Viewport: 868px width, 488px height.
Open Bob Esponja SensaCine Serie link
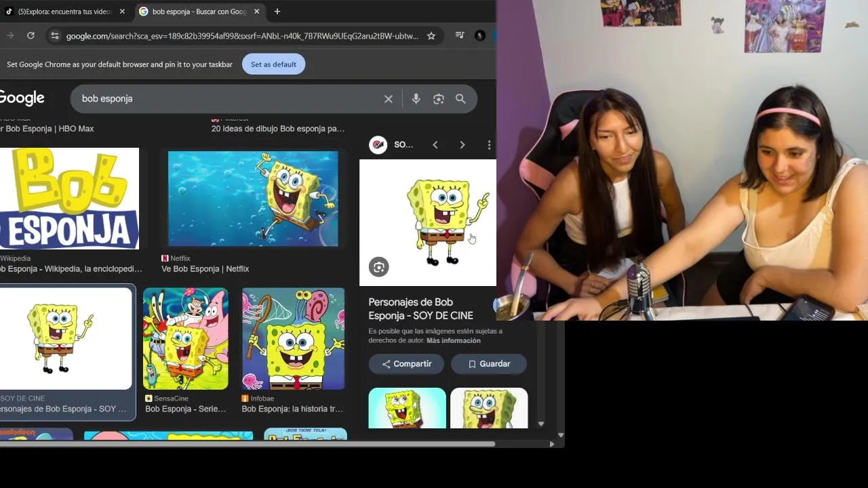(x=185, y=409)
